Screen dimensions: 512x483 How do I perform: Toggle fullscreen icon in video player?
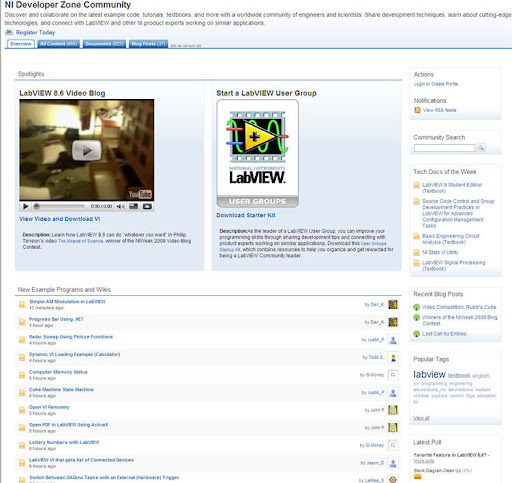coord(147,206)
